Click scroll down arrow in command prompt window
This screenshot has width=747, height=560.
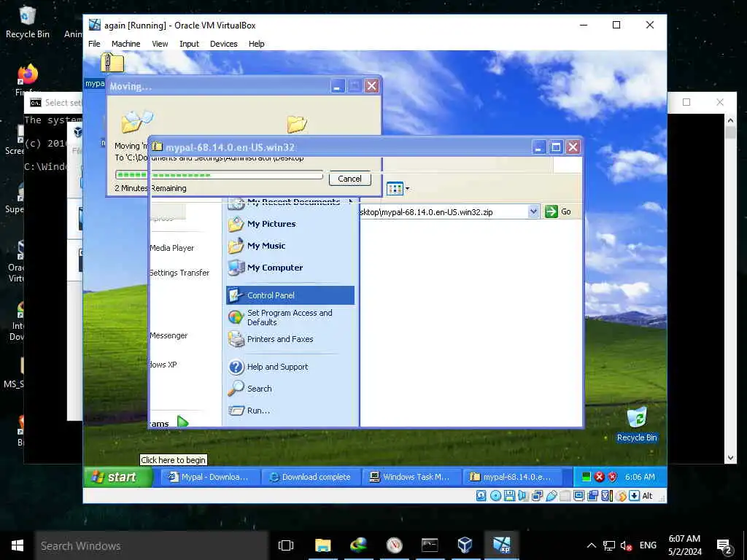tap(731, 458)
